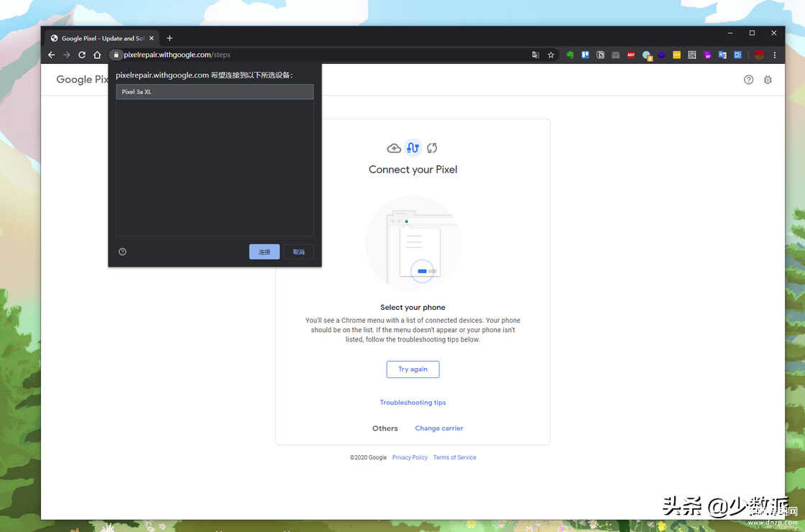Open the Terms of Service link
This screenshot has height=532, width=805.
click(x=454, y=457)
